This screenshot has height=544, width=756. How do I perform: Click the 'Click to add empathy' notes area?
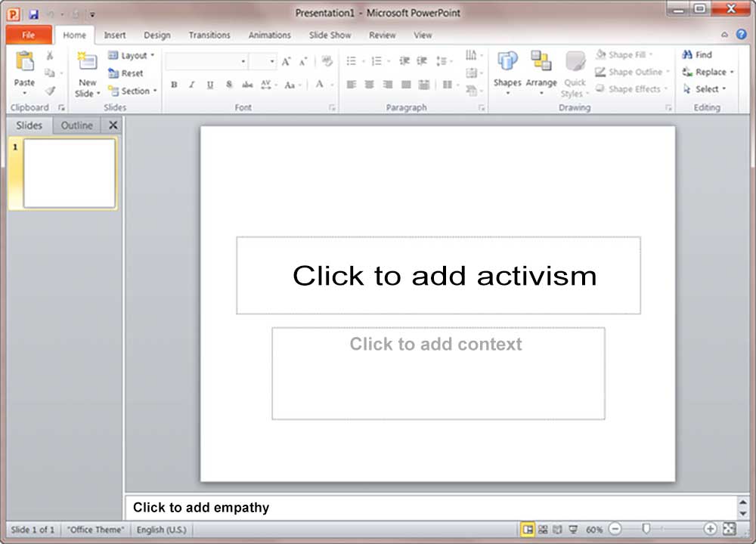click(x=431, y=508)
